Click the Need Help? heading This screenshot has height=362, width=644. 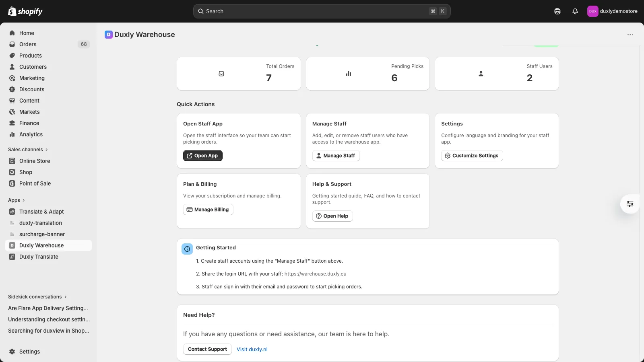[x=199, y=315]
